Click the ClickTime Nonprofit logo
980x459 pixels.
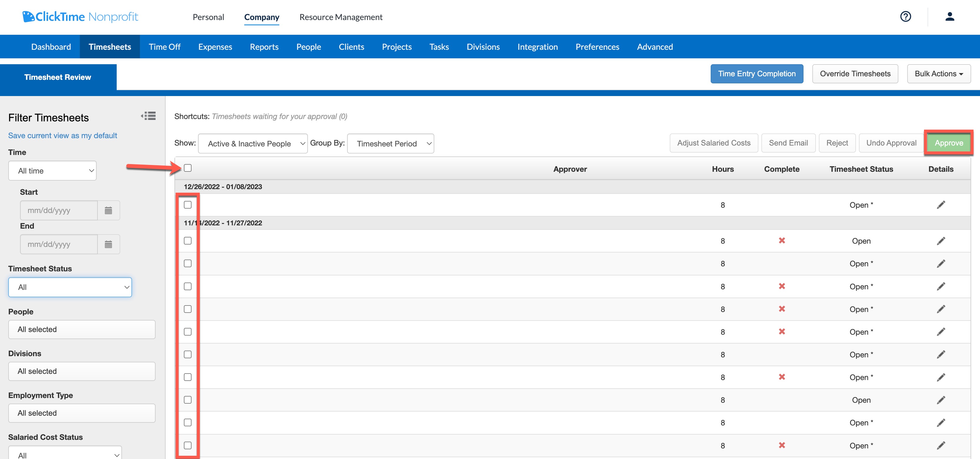coord(80,17)
